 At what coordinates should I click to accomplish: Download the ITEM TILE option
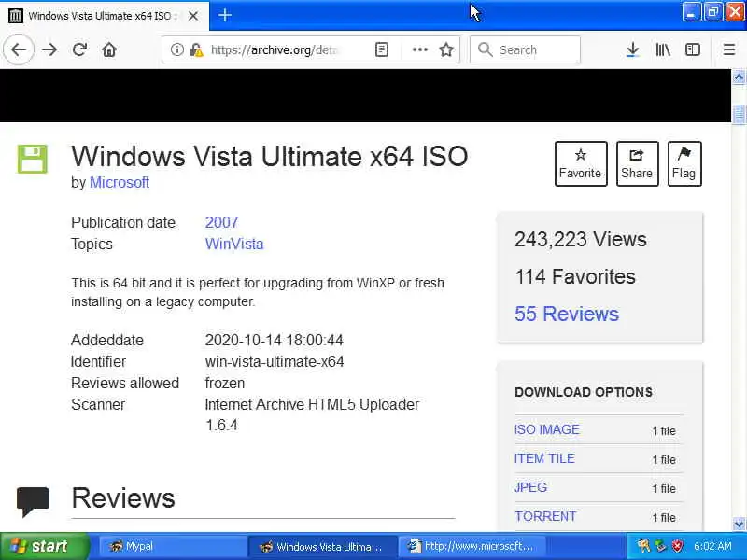coord(544,458)
